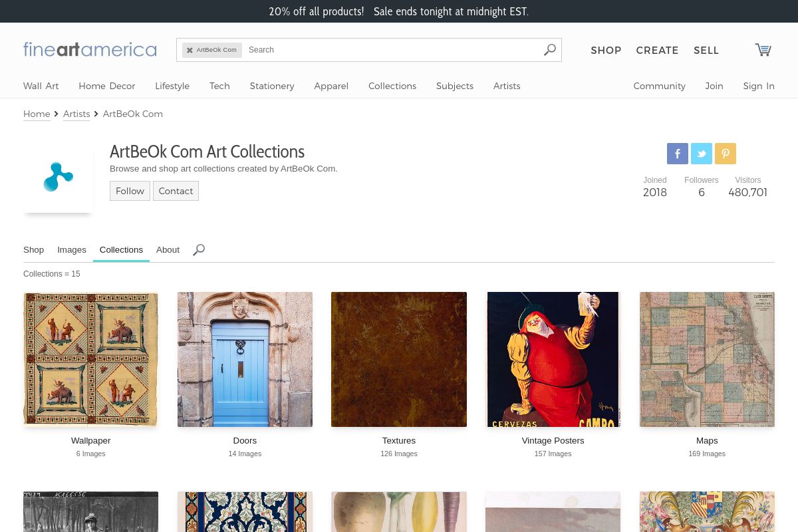798x532 pixels.
Task: Click the 'ArtBeOk Com Art Collections' heading
Action: click(207, 152)
